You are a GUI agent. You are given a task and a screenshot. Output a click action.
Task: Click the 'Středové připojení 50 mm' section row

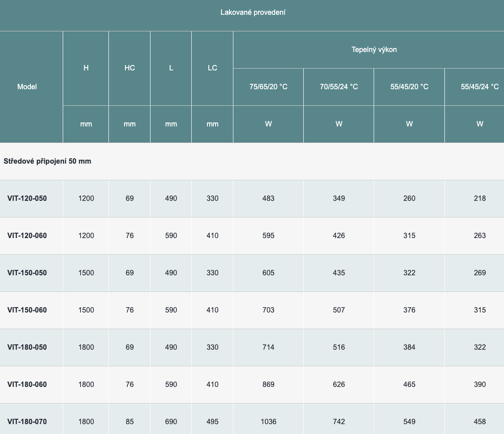47,161
